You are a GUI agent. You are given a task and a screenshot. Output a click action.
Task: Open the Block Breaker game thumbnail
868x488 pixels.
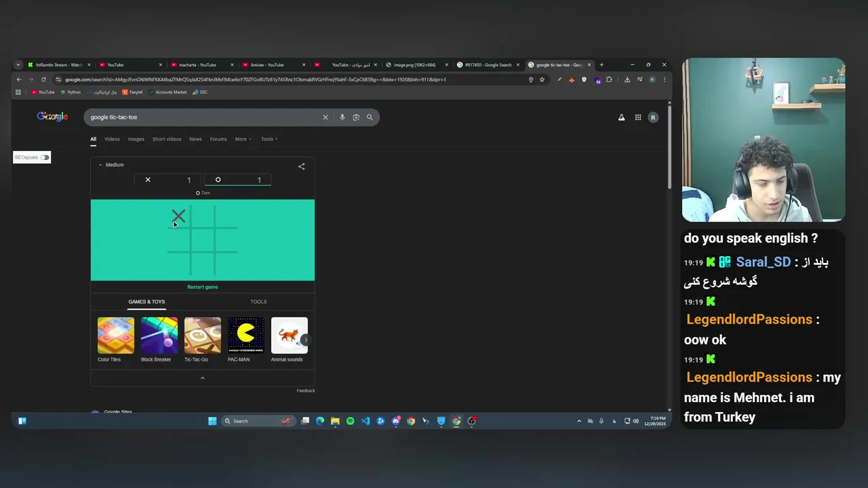(x=159, y=335)
